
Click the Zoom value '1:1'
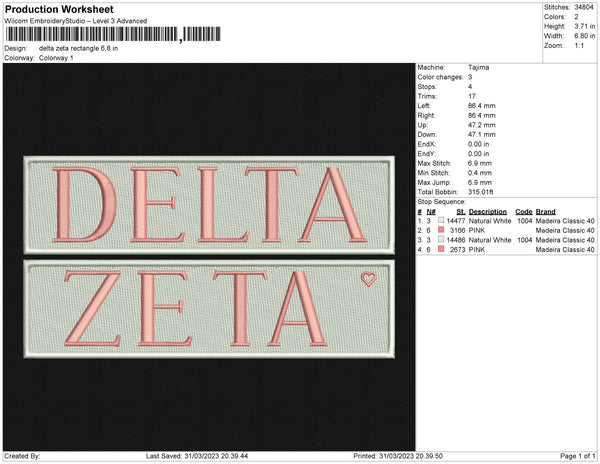579,46
